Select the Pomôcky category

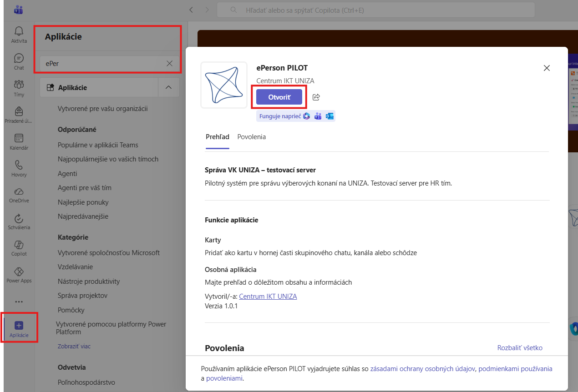(x=71, y=310)
